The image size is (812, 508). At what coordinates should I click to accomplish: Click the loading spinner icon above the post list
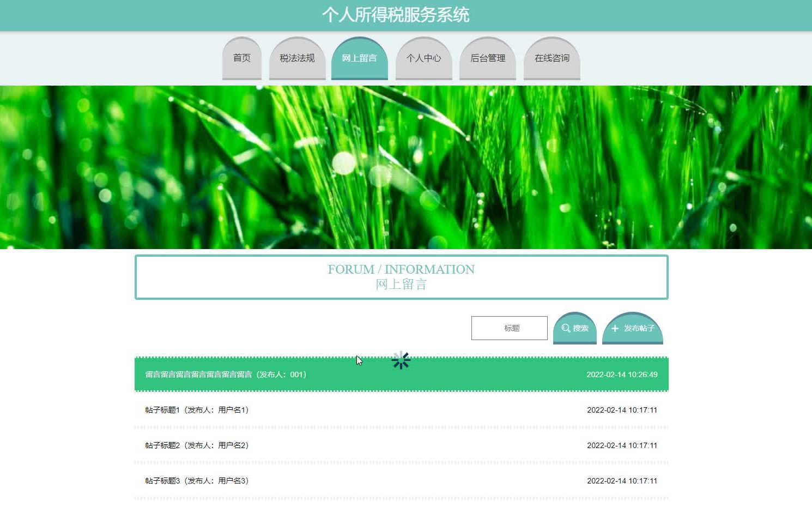[401, 360]
